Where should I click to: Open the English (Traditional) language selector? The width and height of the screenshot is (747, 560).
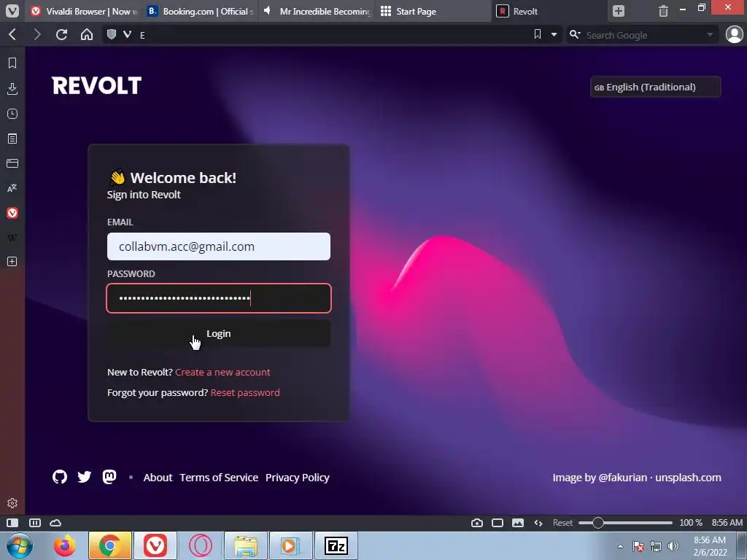655,87
